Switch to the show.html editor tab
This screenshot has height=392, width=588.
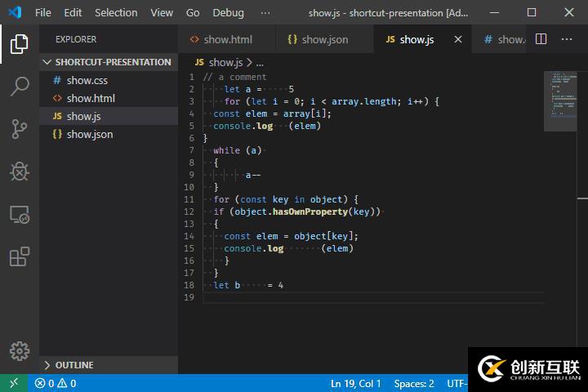pyautogui.click(x=227, y=39)
